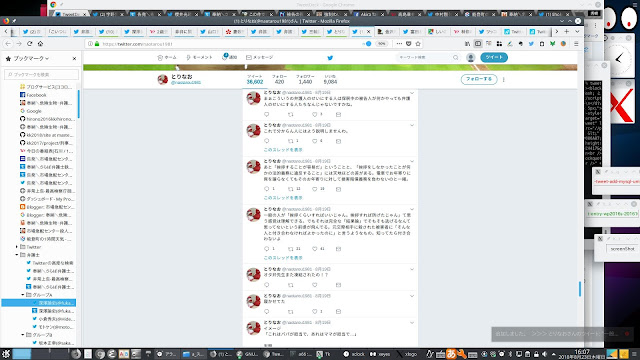
Task: Show site information icon in address bar
Action: [91, 44]
